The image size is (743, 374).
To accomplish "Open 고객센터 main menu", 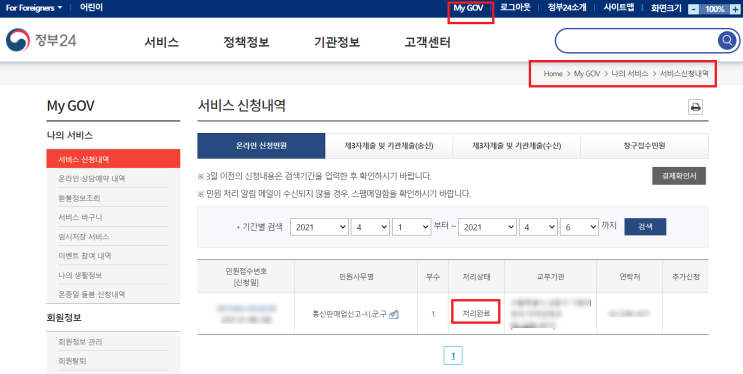I will 427,42.
